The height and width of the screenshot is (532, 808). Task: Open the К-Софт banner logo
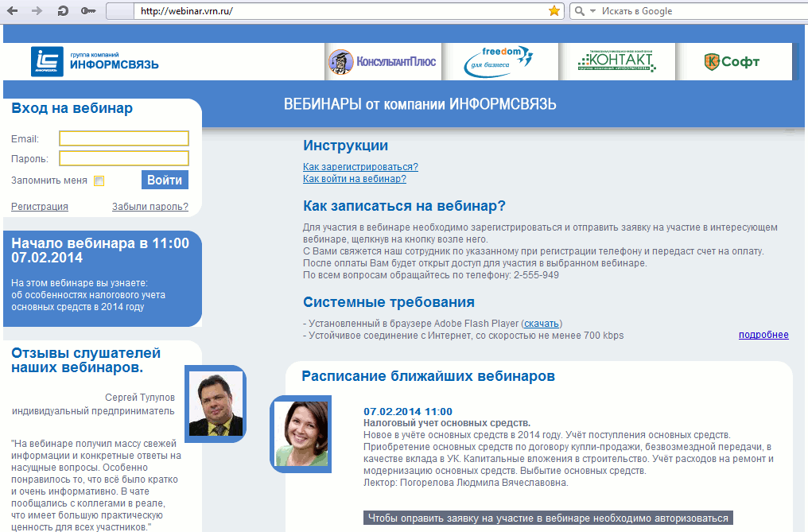click(733, 62)
